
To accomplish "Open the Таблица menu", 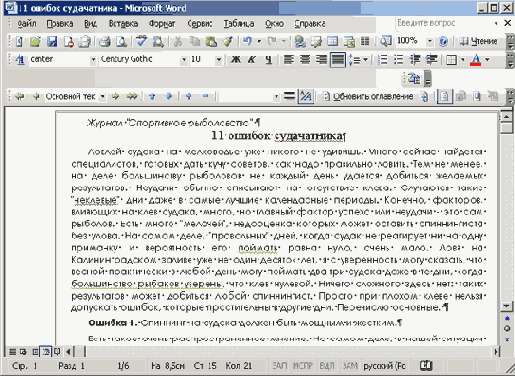I will [239, 24].
